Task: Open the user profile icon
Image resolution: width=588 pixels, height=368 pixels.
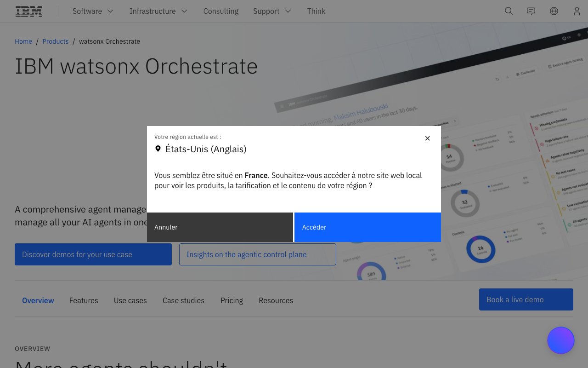Action: tap(577, 11)
